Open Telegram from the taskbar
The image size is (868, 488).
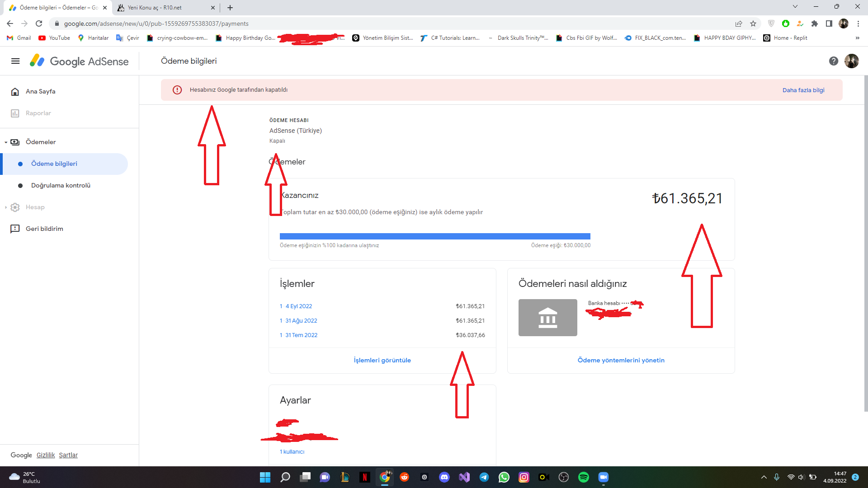[484, 477]
